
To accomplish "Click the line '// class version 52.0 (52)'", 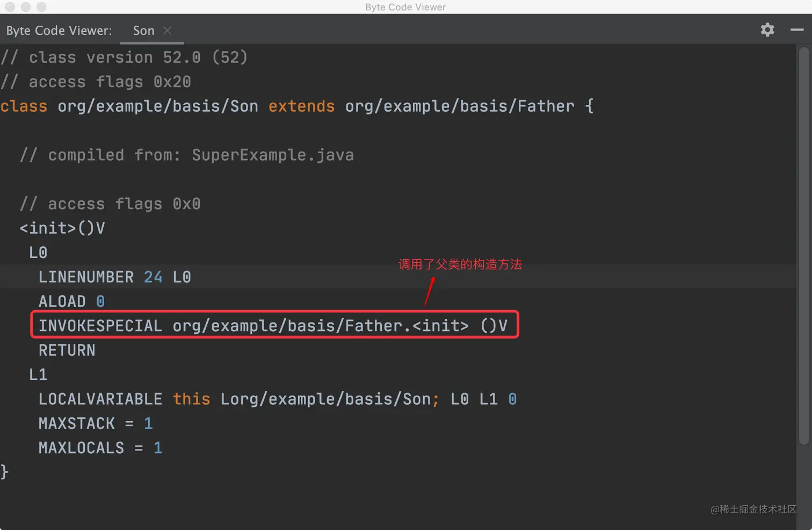I will [x=124, y=57].
